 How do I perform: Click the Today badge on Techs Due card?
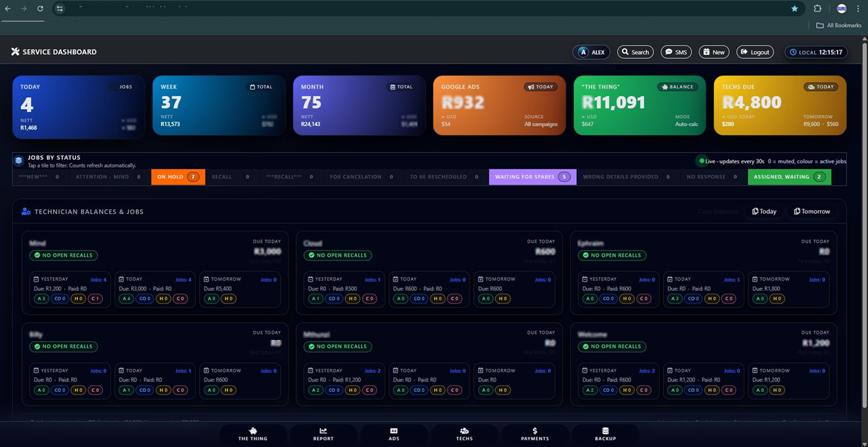click(820, 87)
